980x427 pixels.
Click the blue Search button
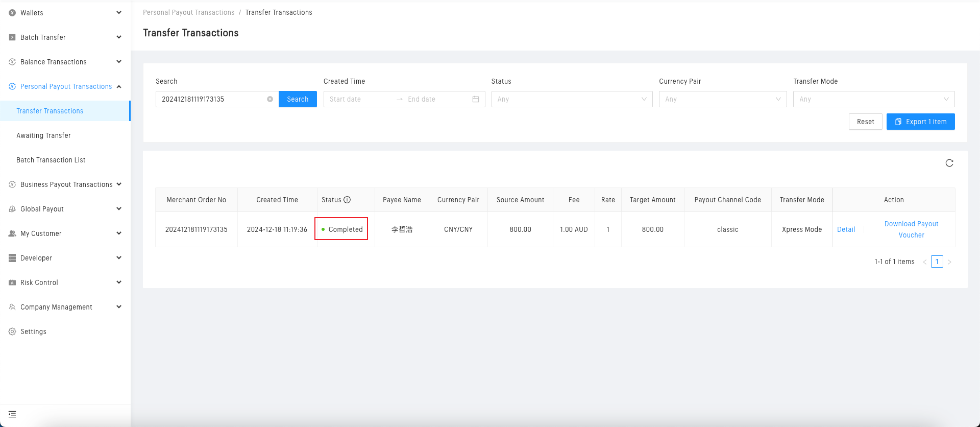(x=298, y=99)
